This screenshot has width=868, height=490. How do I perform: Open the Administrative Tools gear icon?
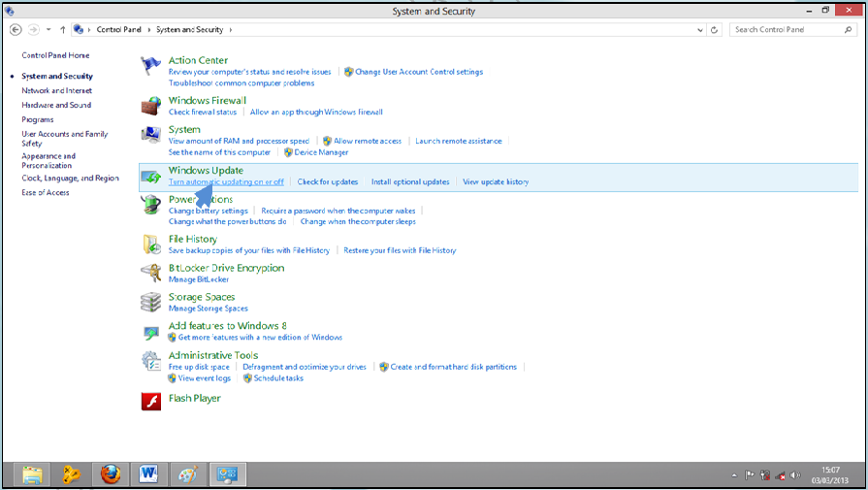tap(150, 361)
